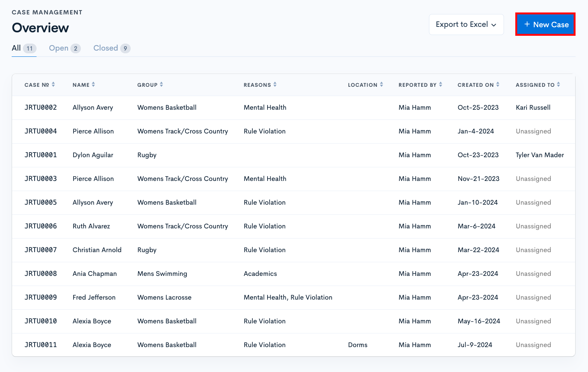588x372 pixels.
Task: Switch to the All cases tab
Action: pos(24,48)
